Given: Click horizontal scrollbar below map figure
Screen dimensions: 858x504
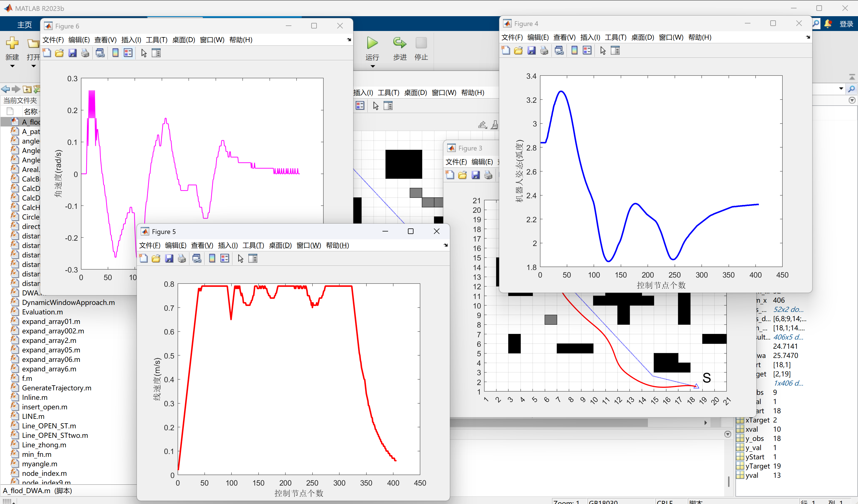Looking at the screenshot, I should coord(548,423).
